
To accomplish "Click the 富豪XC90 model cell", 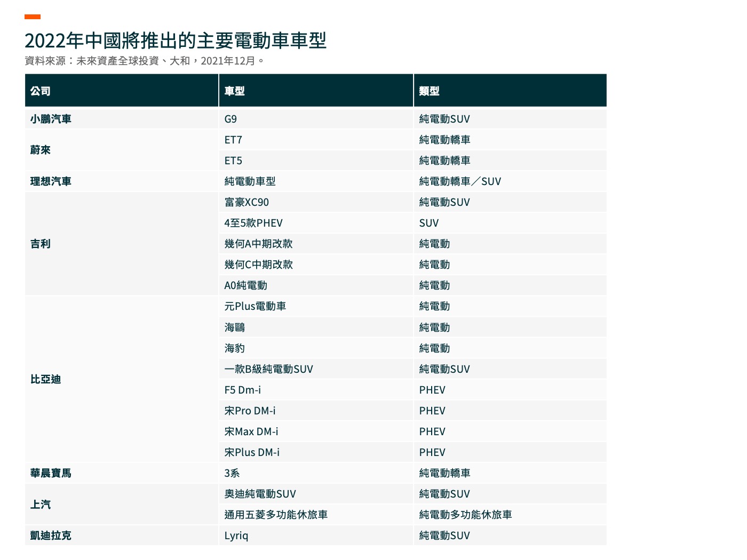I will click(316, 202).
